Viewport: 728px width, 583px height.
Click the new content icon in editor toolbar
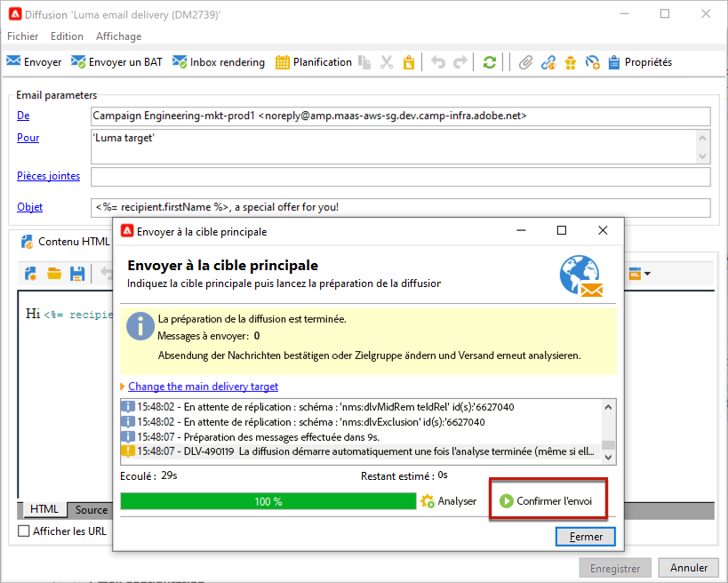30,274
